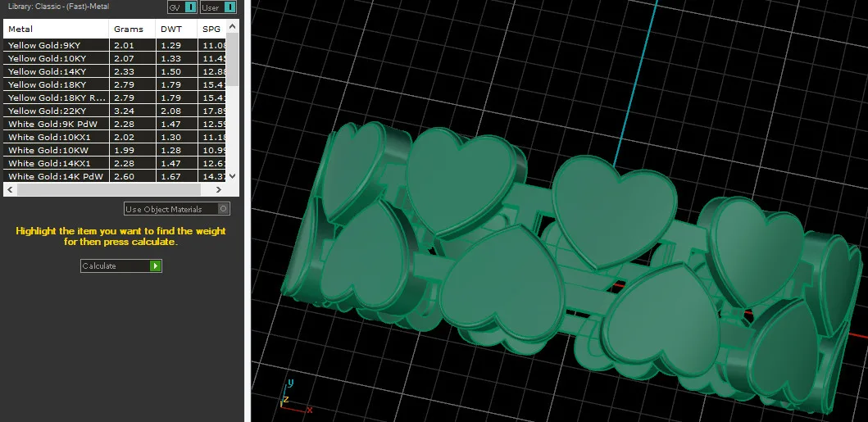868x422 pixels.
Task: Click the DWT column header
Action: click(176, 29)
